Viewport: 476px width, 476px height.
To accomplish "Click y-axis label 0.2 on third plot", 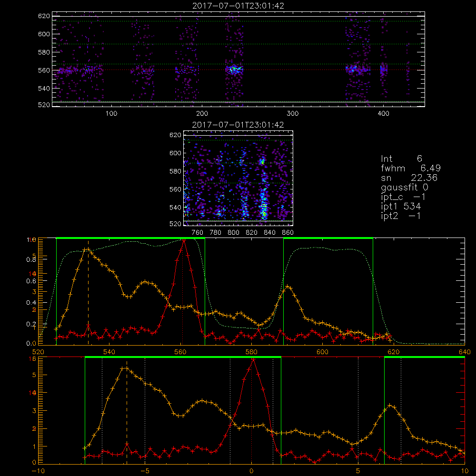I will click(x=31, y=324).
